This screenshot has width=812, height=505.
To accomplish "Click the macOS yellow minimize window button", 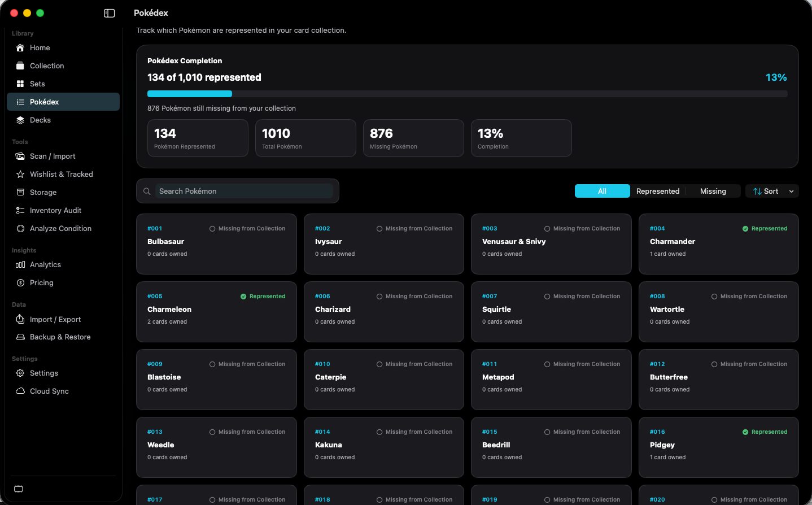I will [x=27, y=13].
